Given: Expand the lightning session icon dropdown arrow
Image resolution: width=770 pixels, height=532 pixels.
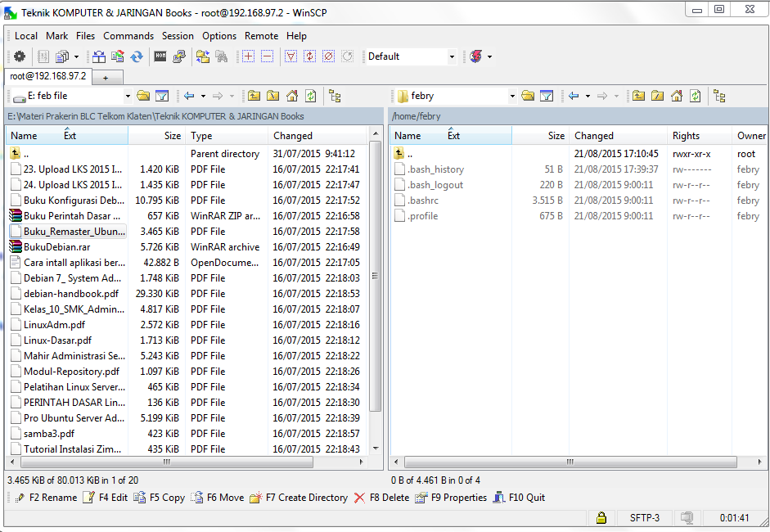Looking at the screenshot, I should (x=489, y=56).
